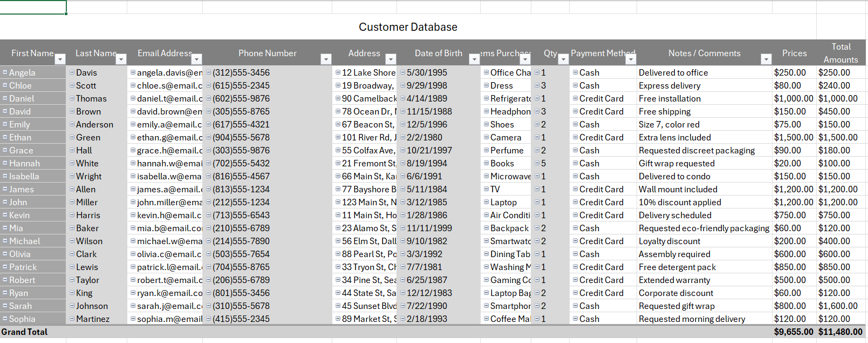
Task: Click the note 'Free detergent pack'
Action: coord(677,267)
